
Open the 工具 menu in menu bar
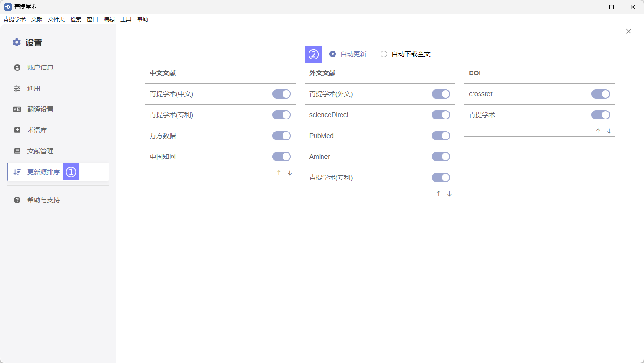[x=126, y=20]
